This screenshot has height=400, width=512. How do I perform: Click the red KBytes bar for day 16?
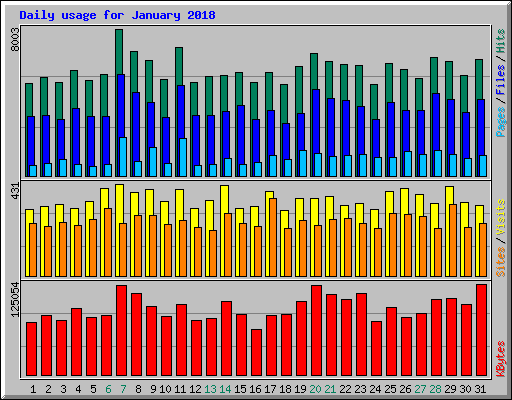[256, 352]
